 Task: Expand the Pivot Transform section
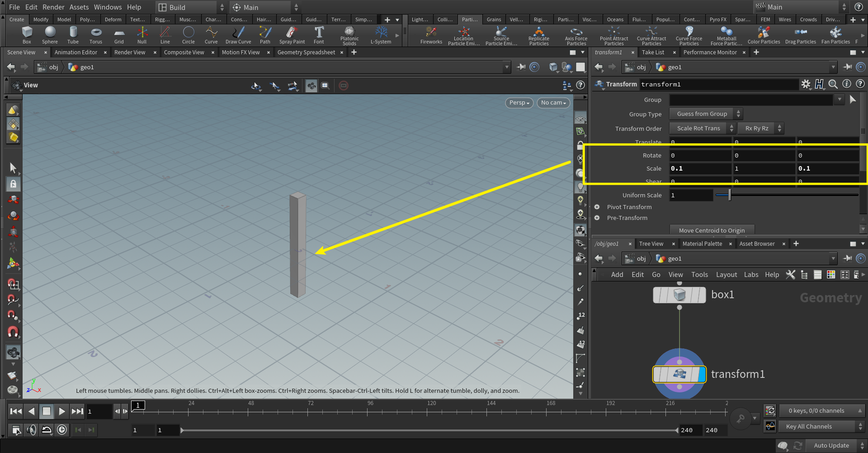tap(597, 207)
